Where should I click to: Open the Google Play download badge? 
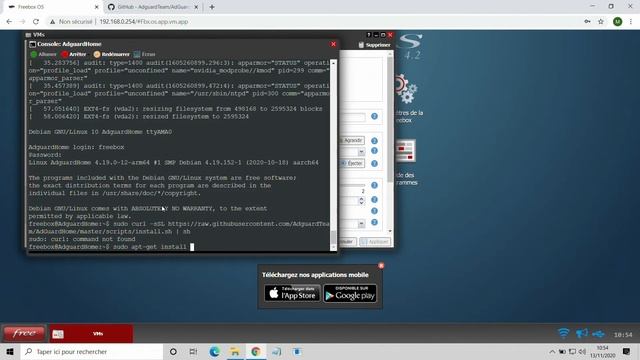tap(350, 293)
